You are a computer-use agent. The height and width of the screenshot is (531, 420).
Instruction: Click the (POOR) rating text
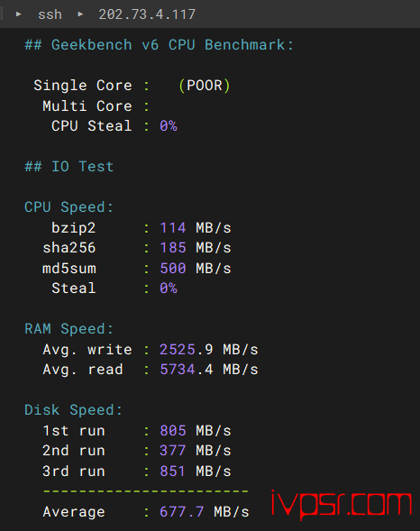click(x=205, y=86)
